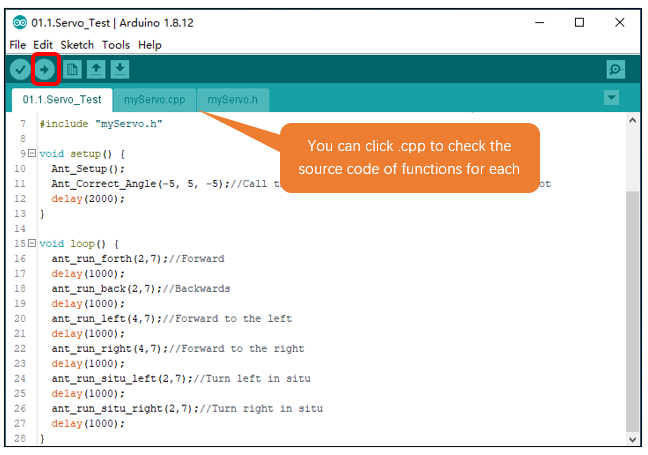Switch to the myServo.h tab
648x455 pixels.
(x=233, y=100)
